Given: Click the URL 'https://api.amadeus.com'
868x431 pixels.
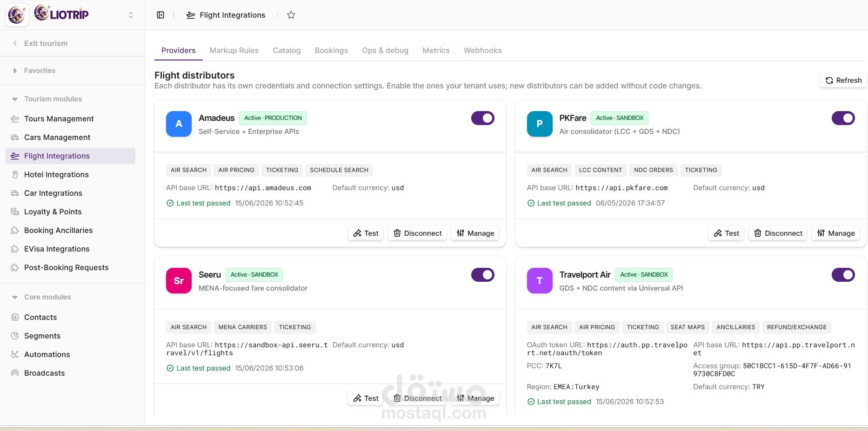Looking at the screenshot, I should pyautogui.click(x=263, y=188).
